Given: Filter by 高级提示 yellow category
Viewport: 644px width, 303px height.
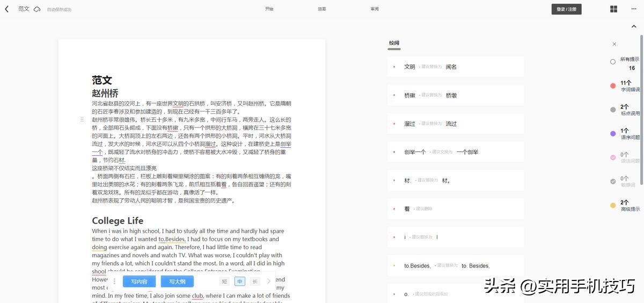Looking at the screenshot, I should pos(613,205).
